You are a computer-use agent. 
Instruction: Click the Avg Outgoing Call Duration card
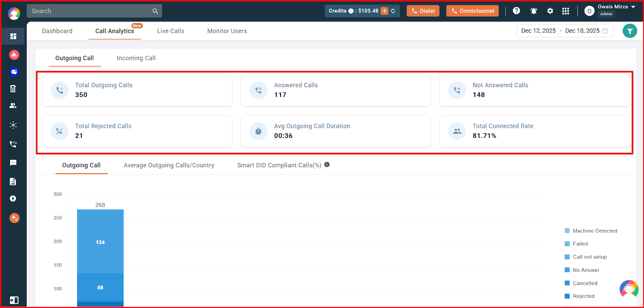coord(336,131)
